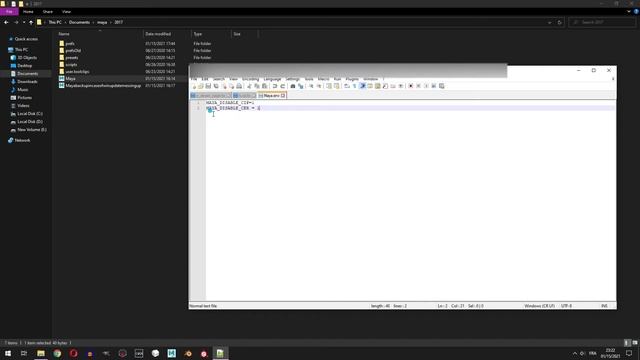The width and height of the screenshot is (640, 360).
Task: Click the Save macro icon at toolbar end
Action: pyautogui.click(x=442, y=86)
